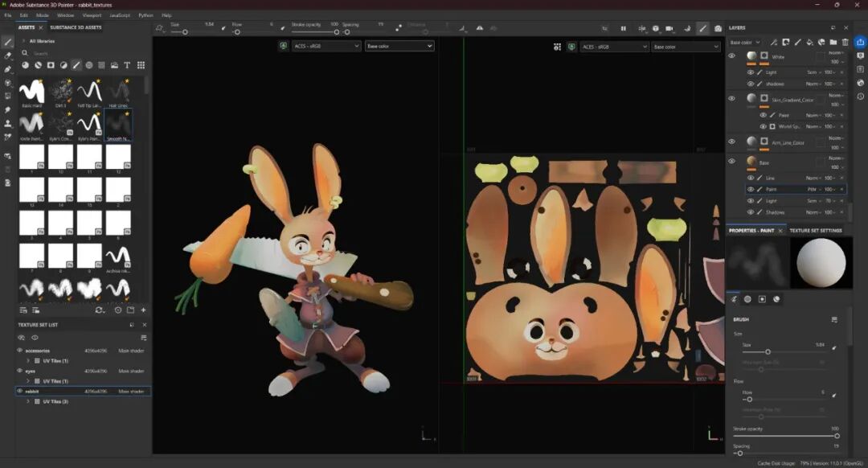The image size is (868, 468).
Task: Open the Viewport menu
Action: [92, 15]
